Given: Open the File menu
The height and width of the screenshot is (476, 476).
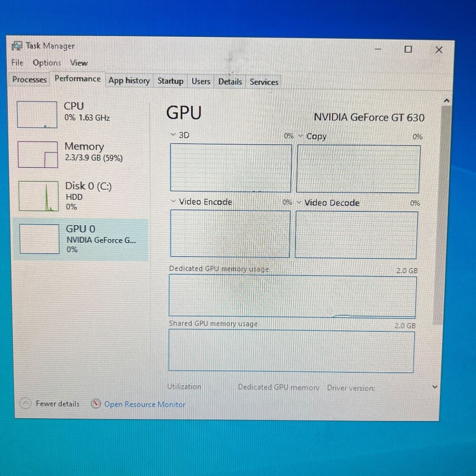Looking at the screenshot, I should pos(17,62).
